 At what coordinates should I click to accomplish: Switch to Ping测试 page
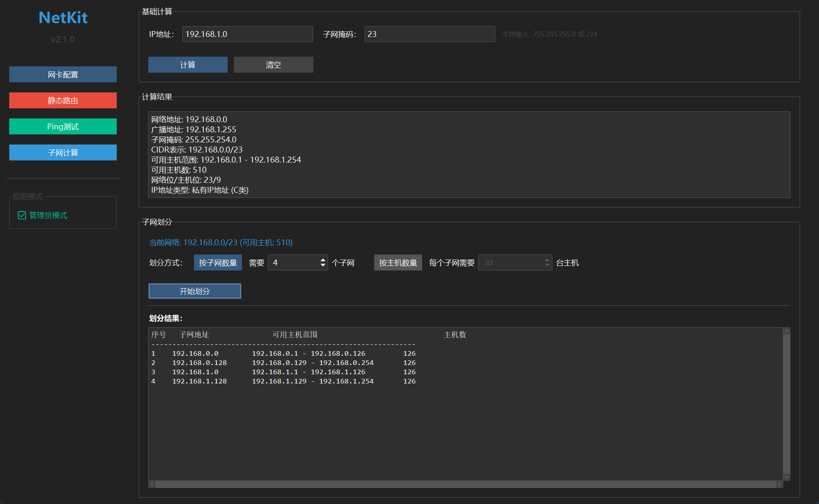(x=63, y=126)
